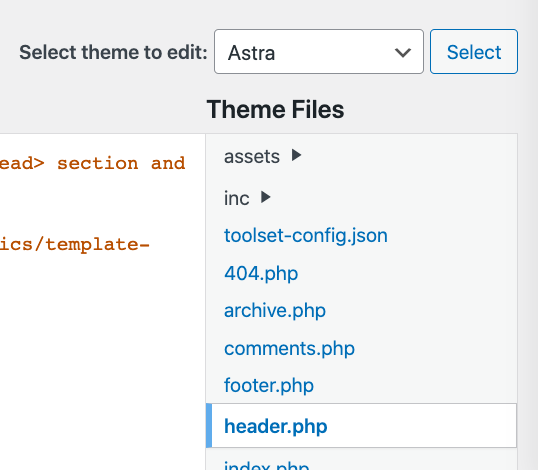Open the 404.php file
The height and width of the screenshot is (470, 538).
click(x=261, y=273)
